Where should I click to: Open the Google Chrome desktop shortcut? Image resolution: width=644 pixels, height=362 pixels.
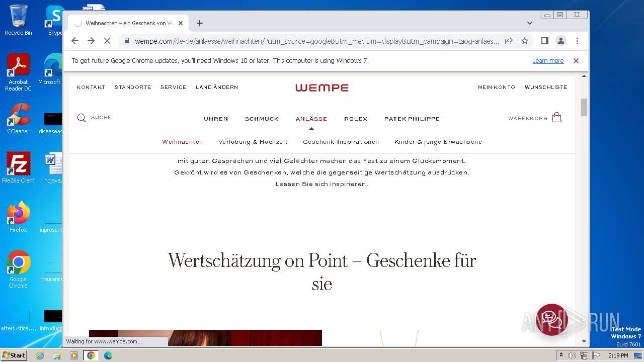click(x=18, y=269)
